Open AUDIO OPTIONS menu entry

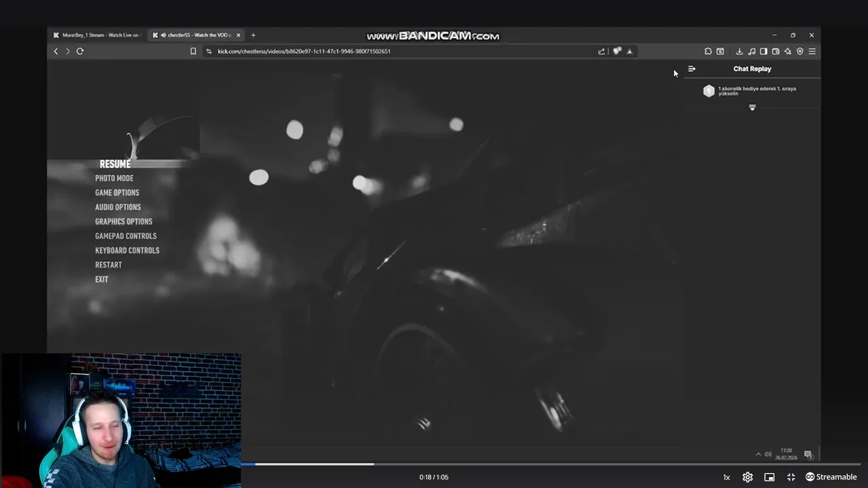coord(118,207)
